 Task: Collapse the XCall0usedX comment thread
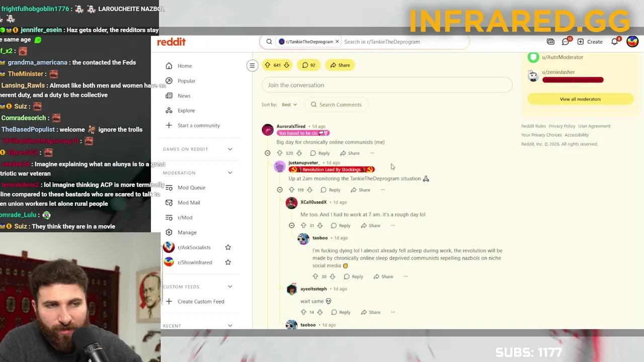point(292,226)
